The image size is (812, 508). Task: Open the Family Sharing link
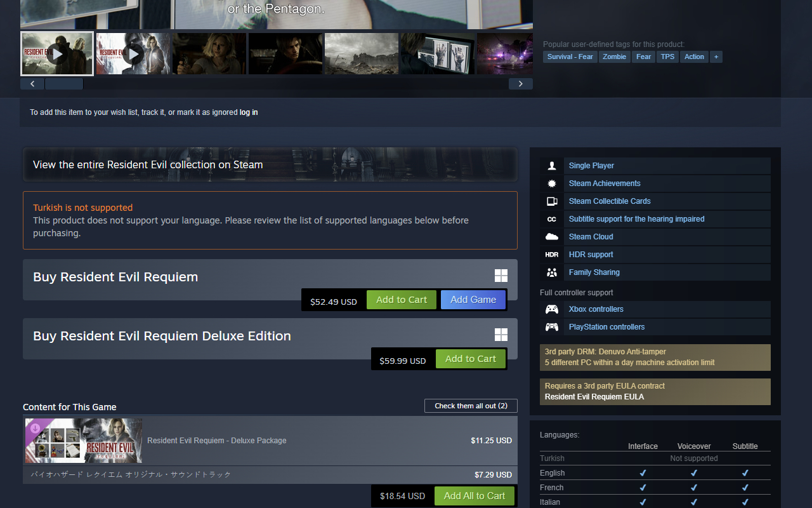[x=594, y=272]
